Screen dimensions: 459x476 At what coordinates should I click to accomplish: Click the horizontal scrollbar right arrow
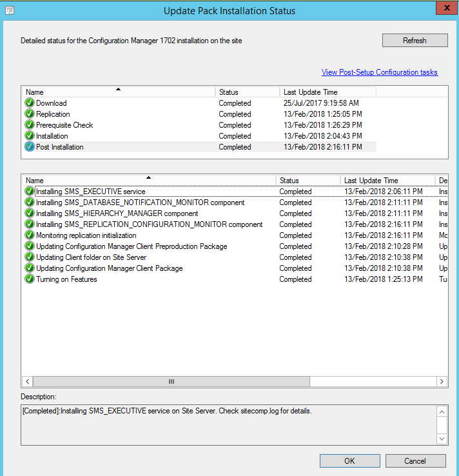coord(442,381)
